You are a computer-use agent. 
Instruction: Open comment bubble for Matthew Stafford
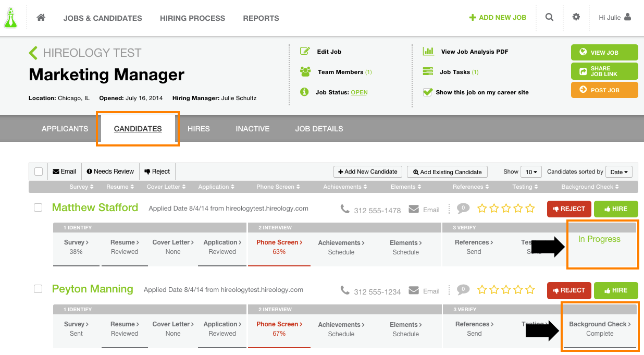click(x=463, y=208)
